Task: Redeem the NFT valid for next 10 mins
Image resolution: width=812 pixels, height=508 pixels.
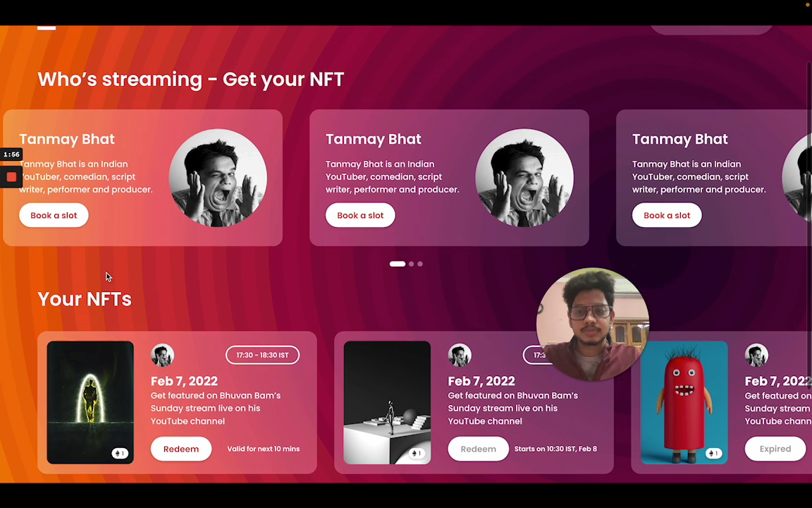Action: tap(181, 449)
